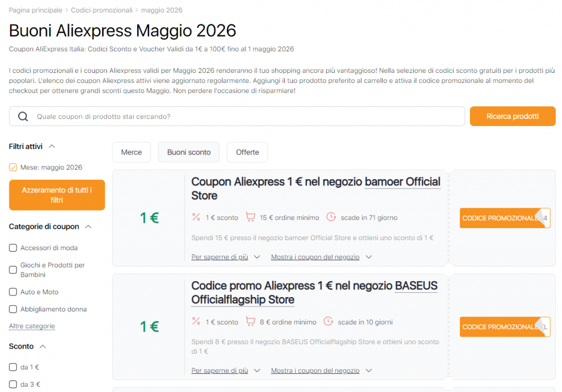Click the magnifying glass search icon
The width and height of the screenshot is (562, 392).
tap(22, 116)
